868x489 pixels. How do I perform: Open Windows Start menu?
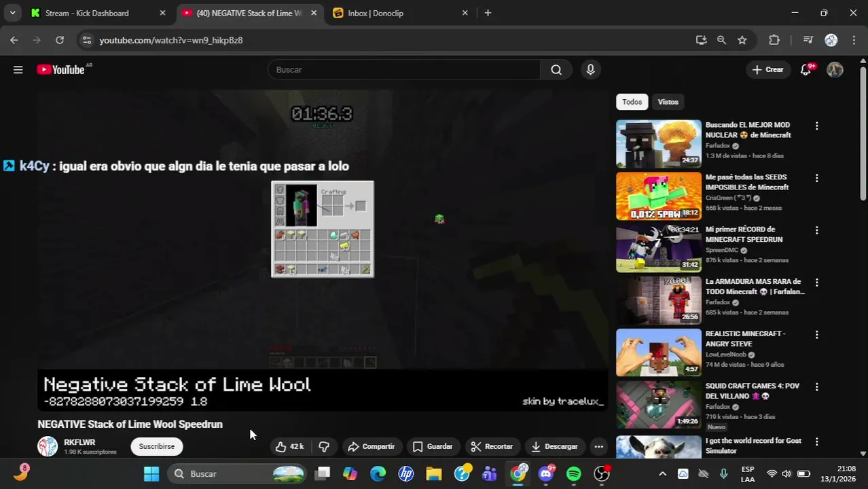[151, 473]
